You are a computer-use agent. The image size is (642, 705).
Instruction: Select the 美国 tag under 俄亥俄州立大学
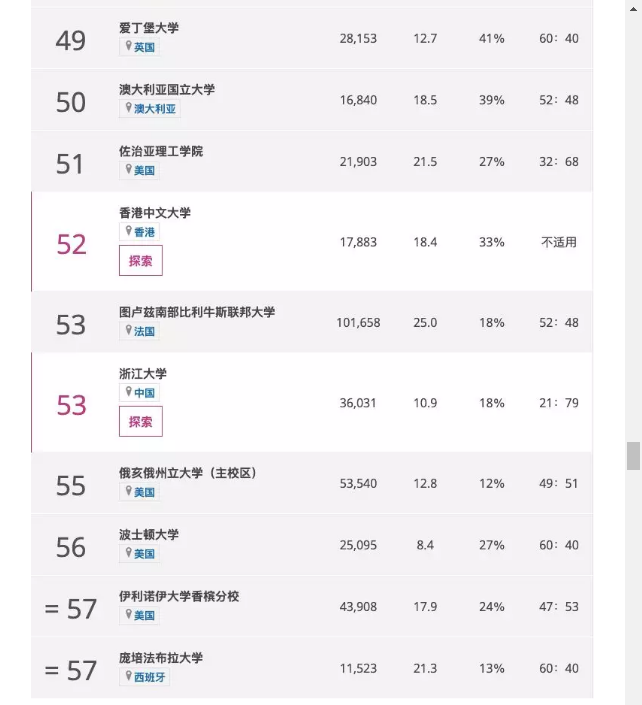[x=144, y=492]
